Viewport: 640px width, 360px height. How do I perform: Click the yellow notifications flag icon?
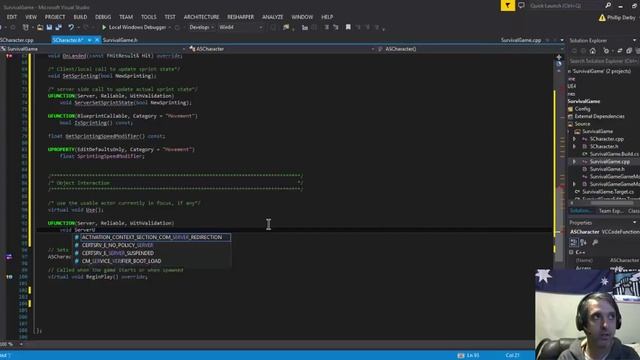click(x=508, y=5)
